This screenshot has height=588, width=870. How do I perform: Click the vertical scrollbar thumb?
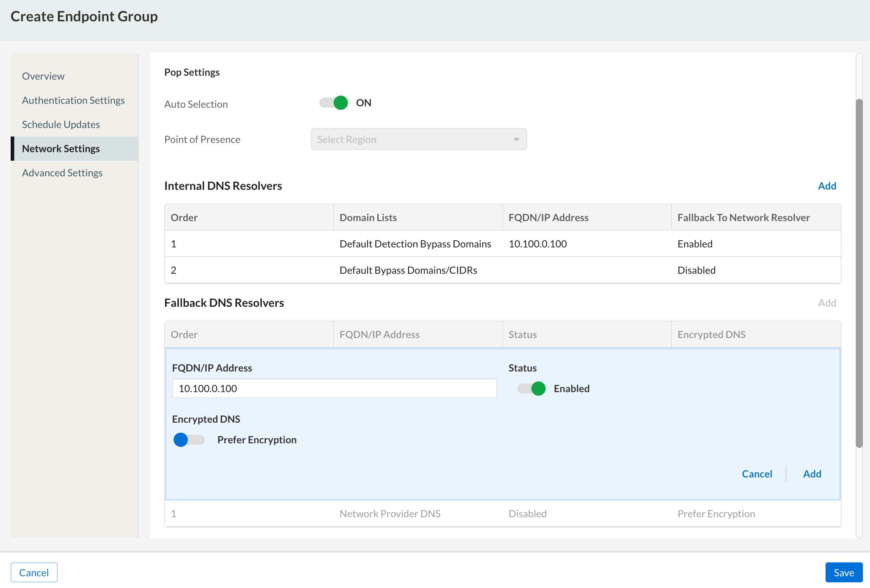click(x=859, y=273)
